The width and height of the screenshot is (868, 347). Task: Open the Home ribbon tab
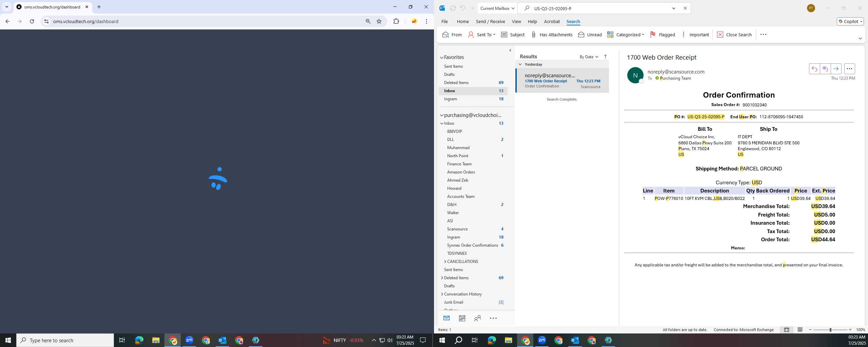[x=463, y=21]
